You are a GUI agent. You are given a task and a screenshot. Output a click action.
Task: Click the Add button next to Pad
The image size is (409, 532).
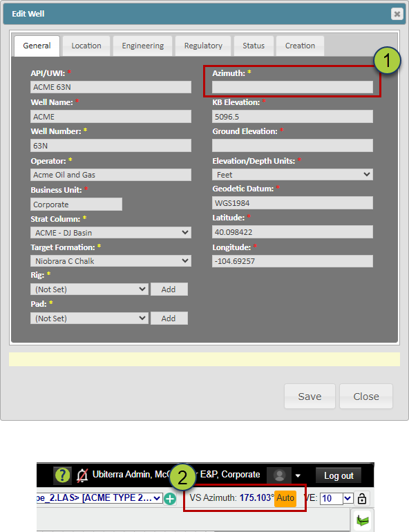169,319
